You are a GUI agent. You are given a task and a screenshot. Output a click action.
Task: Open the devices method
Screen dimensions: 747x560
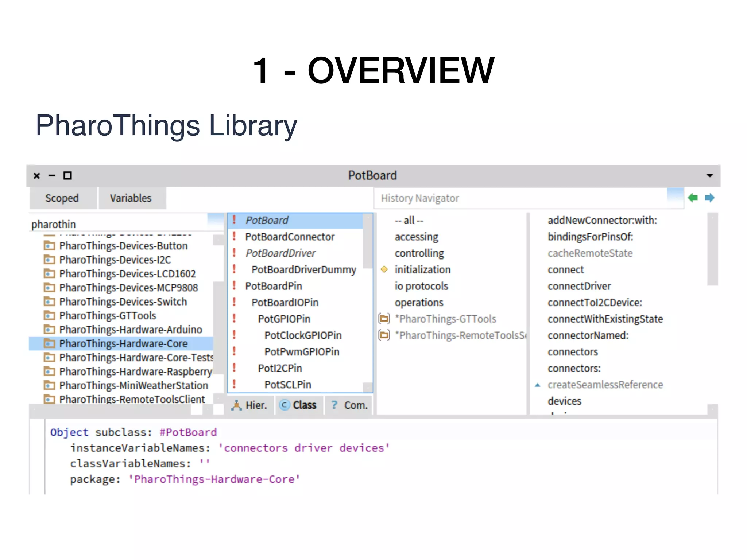point(564,401)
